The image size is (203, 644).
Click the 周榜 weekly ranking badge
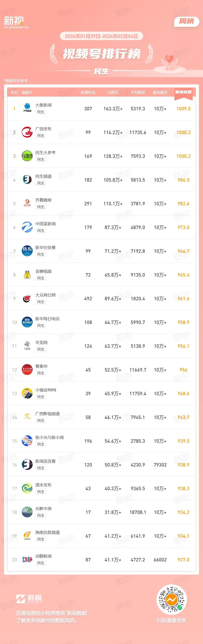(x=187, y=21)
